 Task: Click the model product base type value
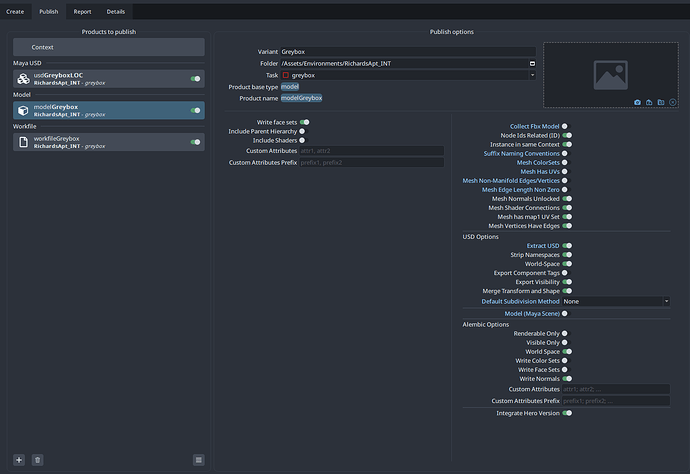tap(290, 87)
